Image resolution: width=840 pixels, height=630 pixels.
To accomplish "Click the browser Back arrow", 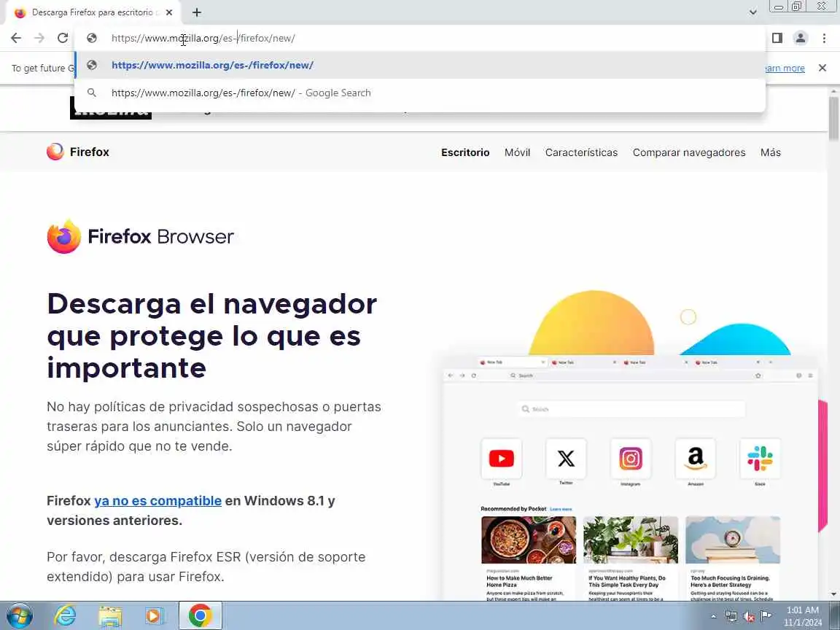I will (x=16, y=38).
